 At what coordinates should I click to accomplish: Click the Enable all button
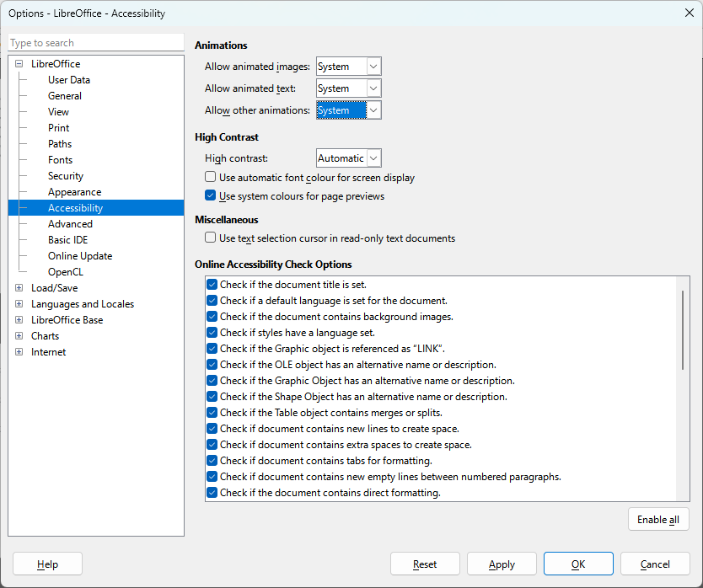[658, 519]
